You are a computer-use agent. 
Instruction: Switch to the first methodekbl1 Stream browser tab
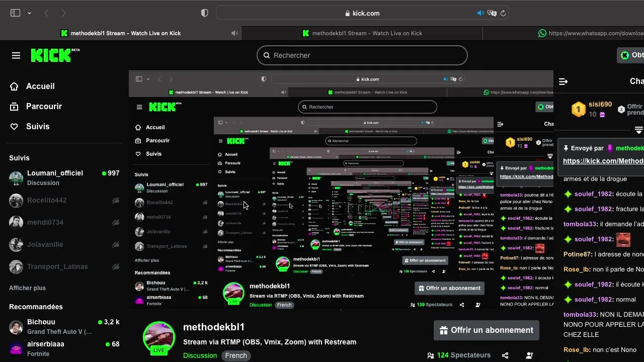[x=121, y=33]
